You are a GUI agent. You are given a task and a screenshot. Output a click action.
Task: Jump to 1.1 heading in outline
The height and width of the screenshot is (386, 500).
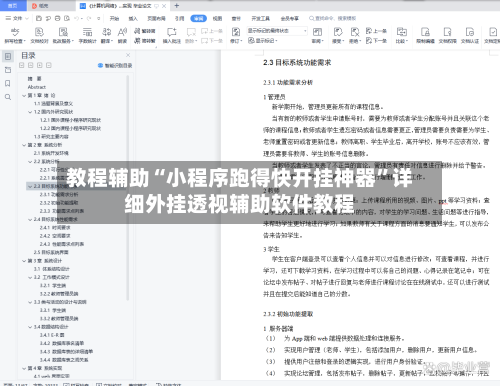point(53,103)
